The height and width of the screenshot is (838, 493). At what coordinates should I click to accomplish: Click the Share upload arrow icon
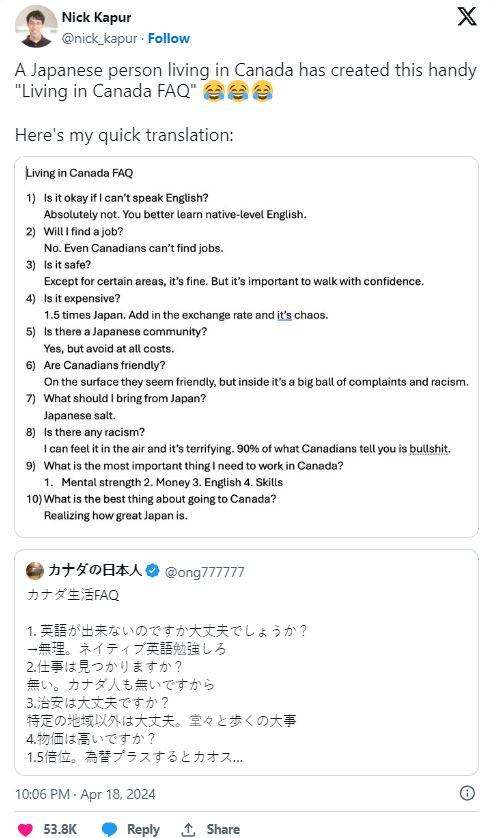tap(188, 829)
